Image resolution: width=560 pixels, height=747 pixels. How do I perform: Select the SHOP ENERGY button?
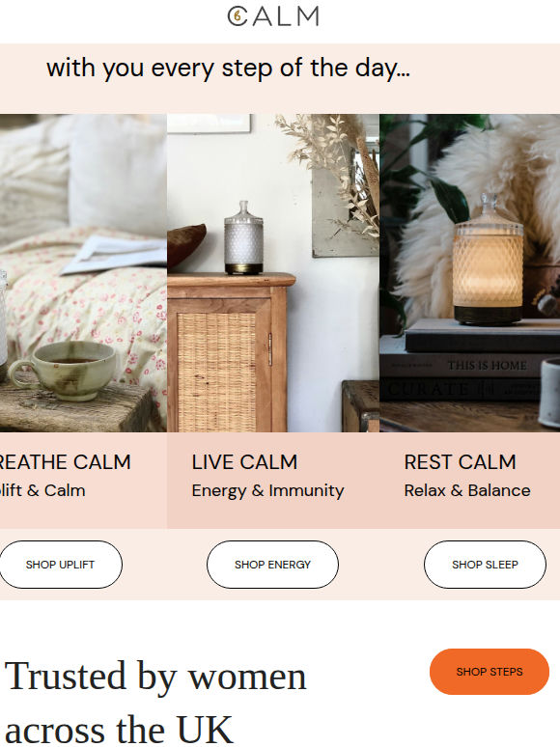272,565
